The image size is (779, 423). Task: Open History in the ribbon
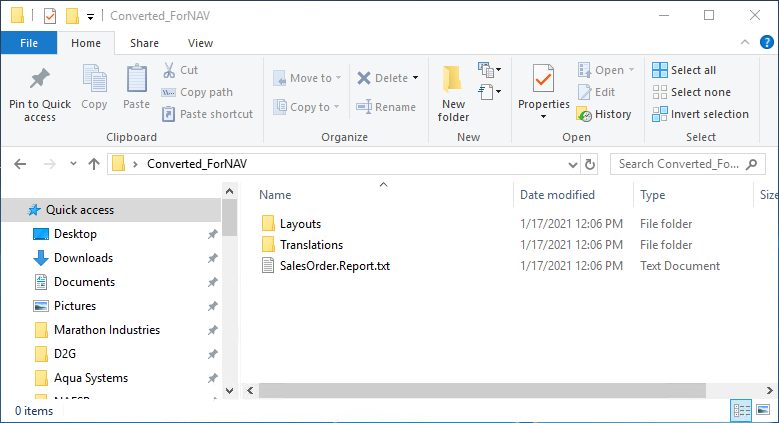(x=603, y=114)
